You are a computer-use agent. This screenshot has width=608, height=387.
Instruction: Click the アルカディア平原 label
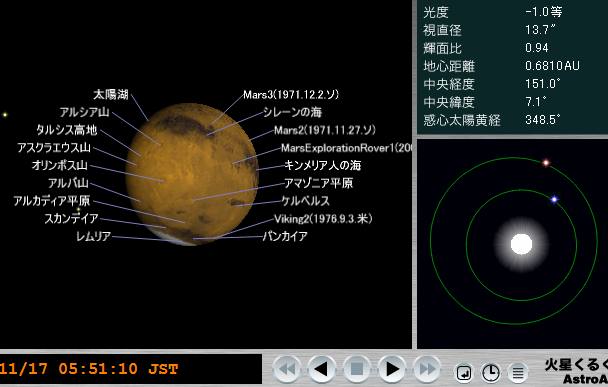pos(52,201)
